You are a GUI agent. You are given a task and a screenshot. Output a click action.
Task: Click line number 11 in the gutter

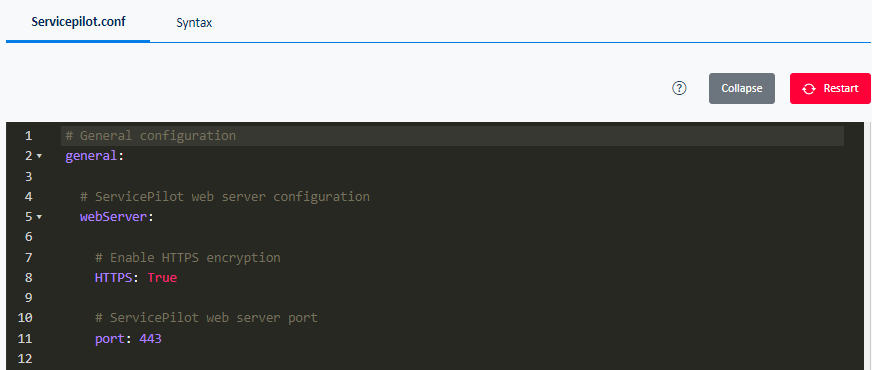pyautogui.click(x=25, y=338)
